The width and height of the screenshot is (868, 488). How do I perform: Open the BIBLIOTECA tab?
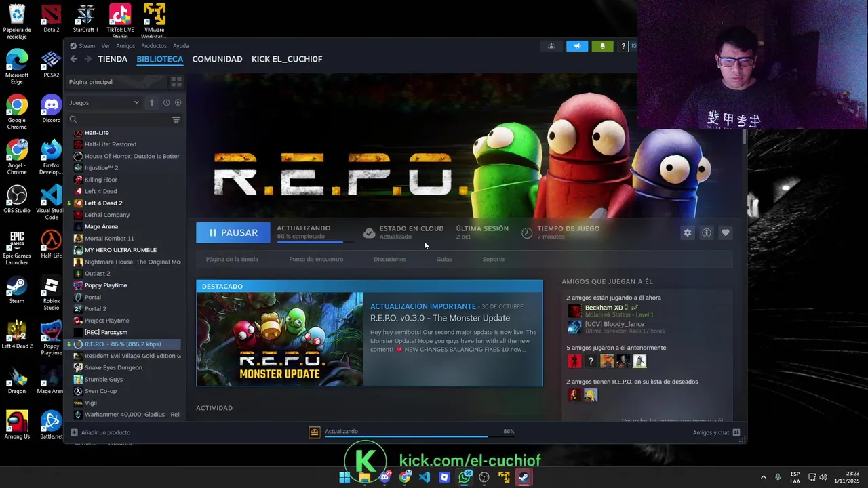pyautogui.click(x=160, y=59)
